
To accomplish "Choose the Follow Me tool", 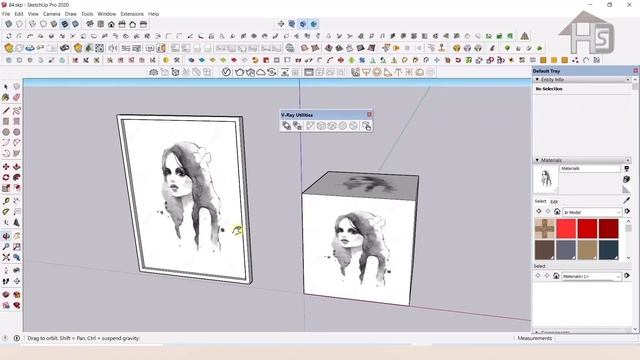I will pos(16,177).
